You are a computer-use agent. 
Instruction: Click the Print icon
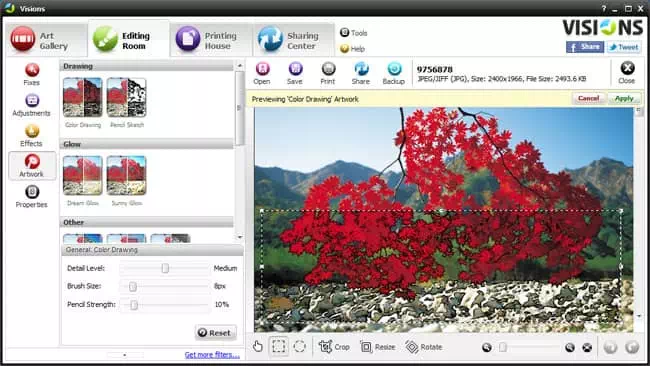[x=328, y=73]
